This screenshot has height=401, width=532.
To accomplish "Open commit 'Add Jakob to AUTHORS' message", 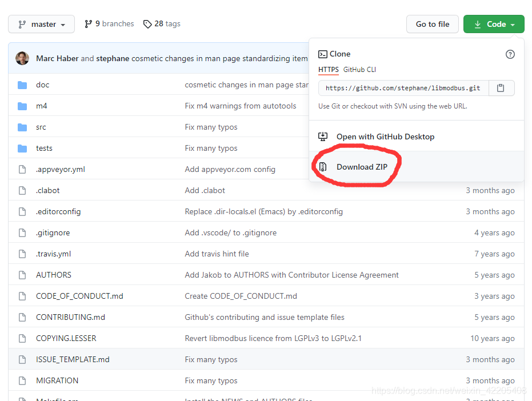I will click(x=292, y=275).
